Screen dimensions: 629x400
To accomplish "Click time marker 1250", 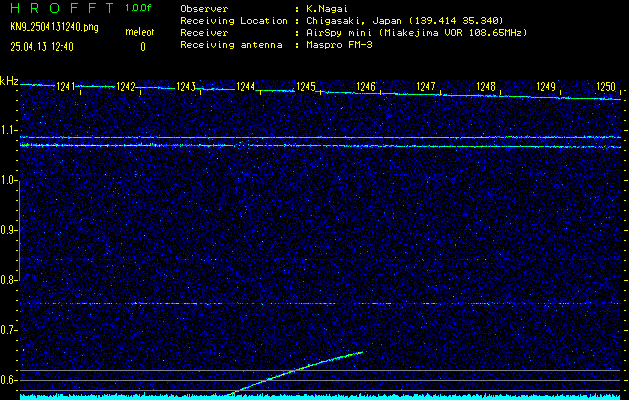I will (606, 86).
